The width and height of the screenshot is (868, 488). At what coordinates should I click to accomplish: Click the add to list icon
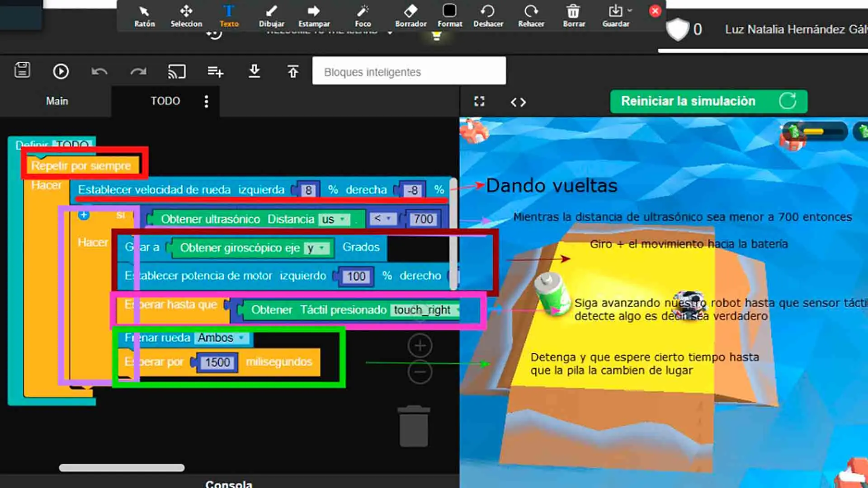pyautogui.click(x=215, y=71)
